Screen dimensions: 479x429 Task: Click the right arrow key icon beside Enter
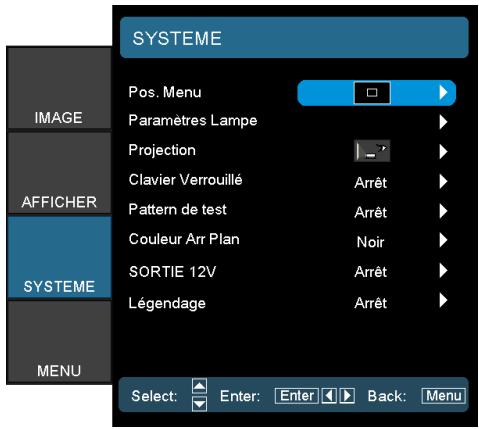(x=347, y=396)
